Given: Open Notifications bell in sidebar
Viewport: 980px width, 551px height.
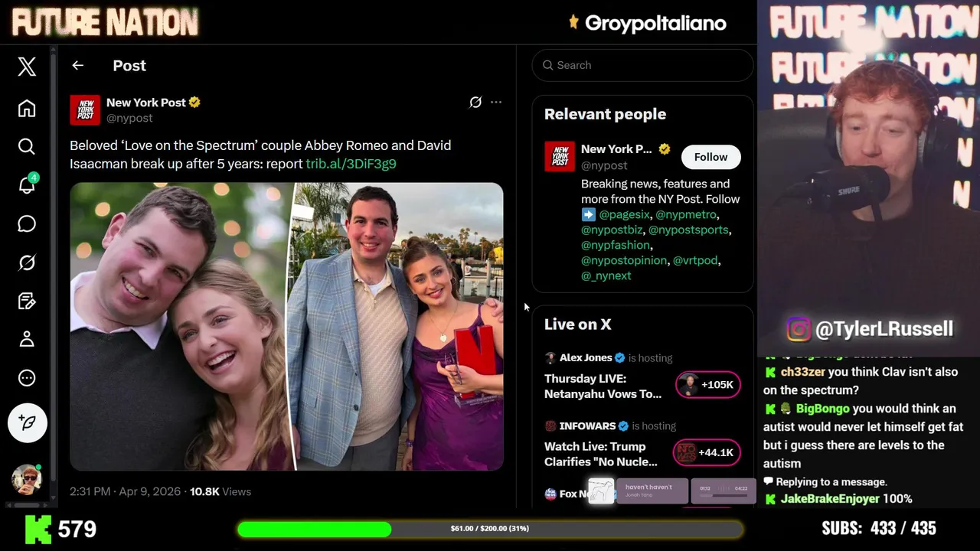Looking at the screenshot, I should 27,184.
